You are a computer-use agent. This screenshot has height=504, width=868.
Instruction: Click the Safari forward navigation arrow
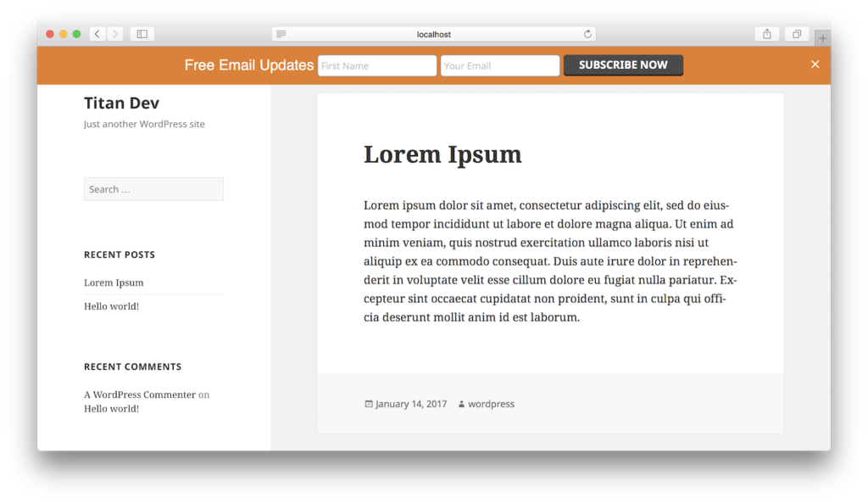pos(115,34)
